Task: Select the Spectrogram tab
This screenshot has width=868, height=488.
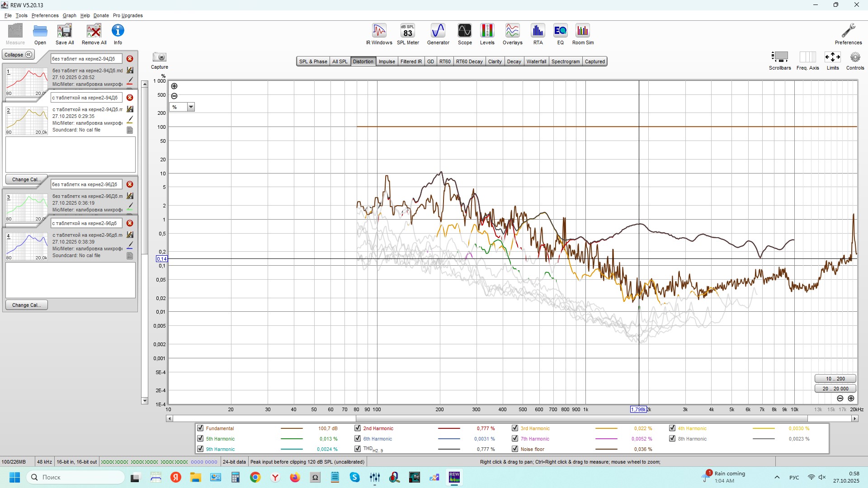Action: (x=565, y=61)
